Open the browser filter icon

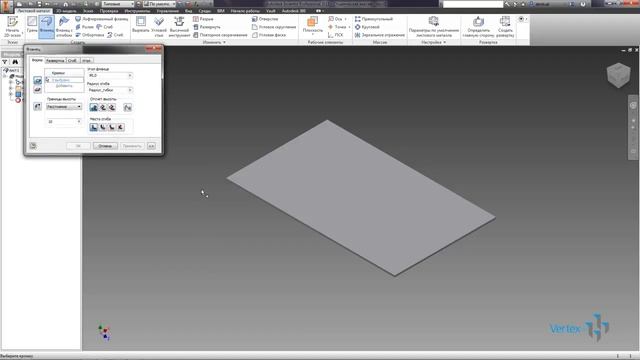pos(5,62)
